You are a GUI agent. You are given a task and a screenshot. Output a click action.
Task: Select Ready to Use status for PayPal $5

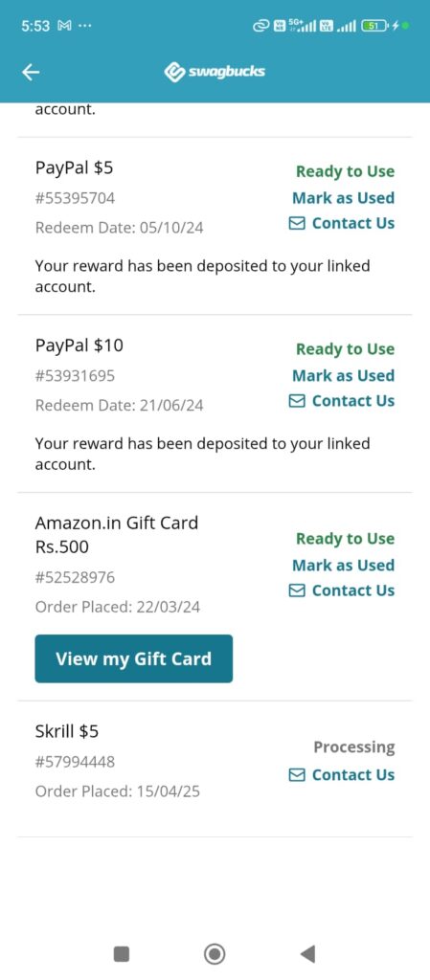tap(345, 172)
